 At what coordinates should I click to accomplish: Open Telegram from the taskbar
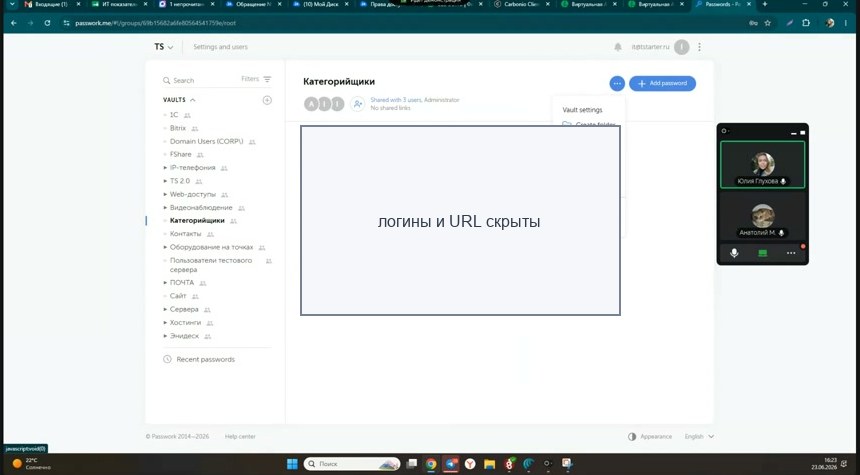point(451,464)
